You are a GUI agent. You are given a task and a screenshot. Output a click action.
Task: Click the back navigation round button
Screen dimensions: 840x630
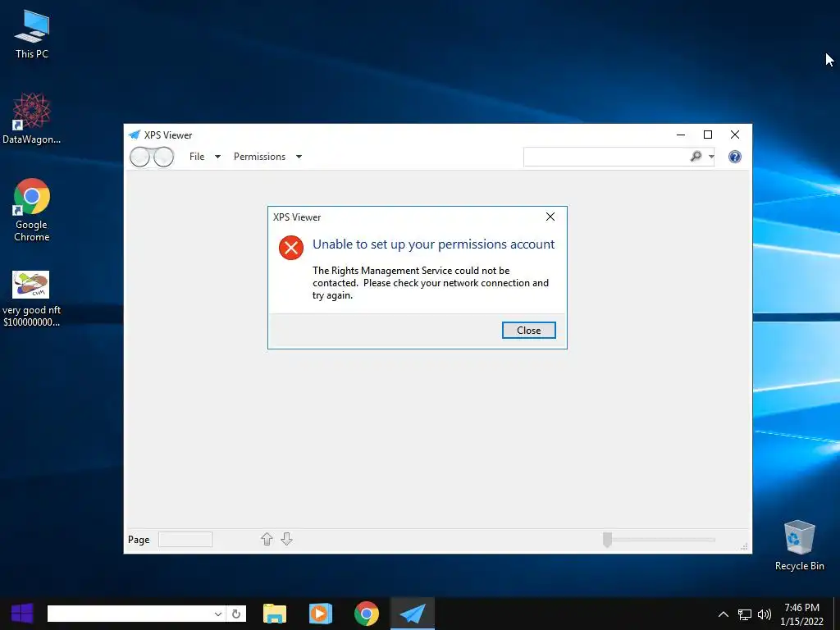pyautogui.click(x=140, y=157)
